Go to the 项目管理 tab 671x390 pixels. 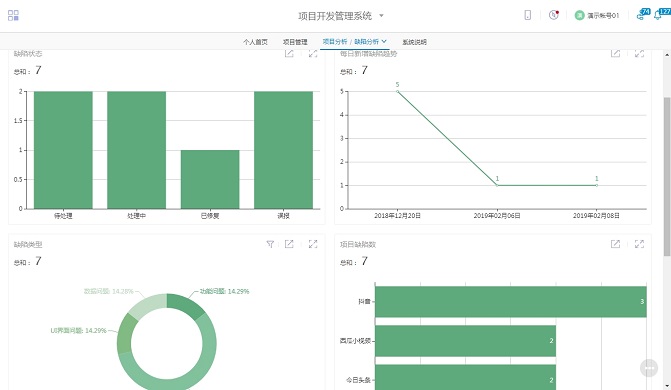tap(295, 42)
